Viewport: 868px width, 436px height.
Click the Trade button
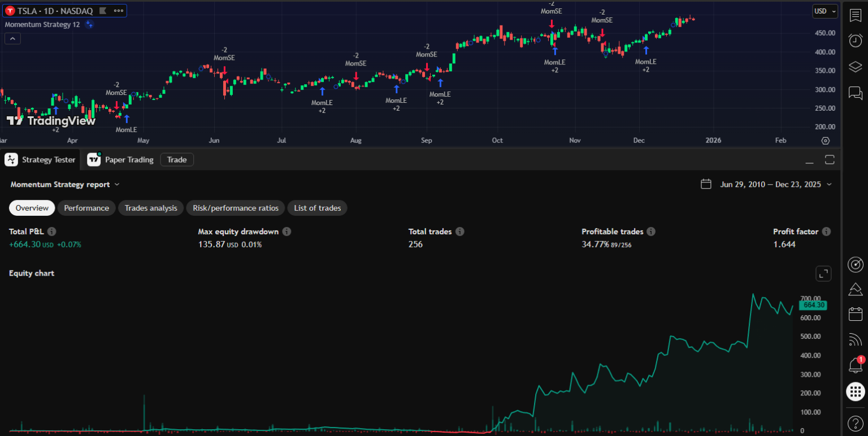[x=176, y=160]
